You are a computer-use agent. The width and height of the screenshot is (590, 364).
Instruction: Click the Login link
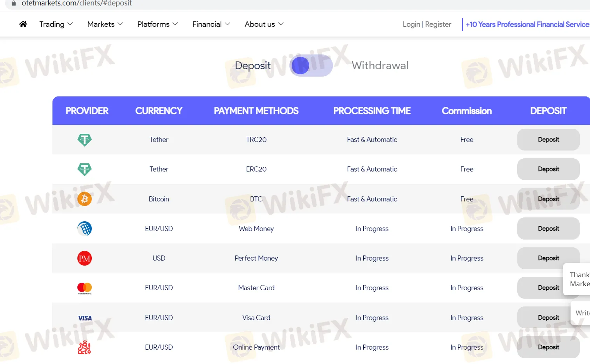pyautogui.click(x=411, y=24)
